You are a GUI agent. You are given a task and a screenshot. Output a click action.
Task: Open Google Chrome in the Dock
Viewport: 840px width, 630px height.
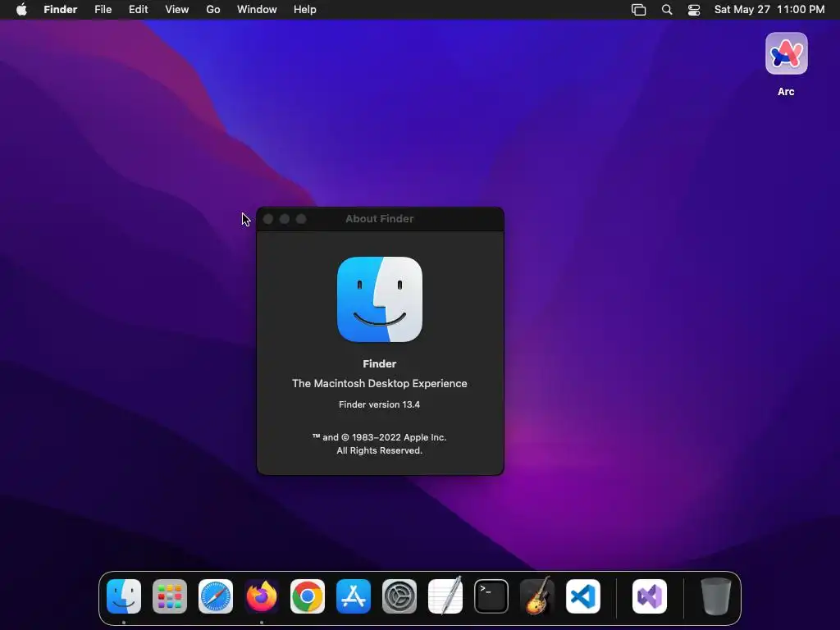tap(308, 596)
